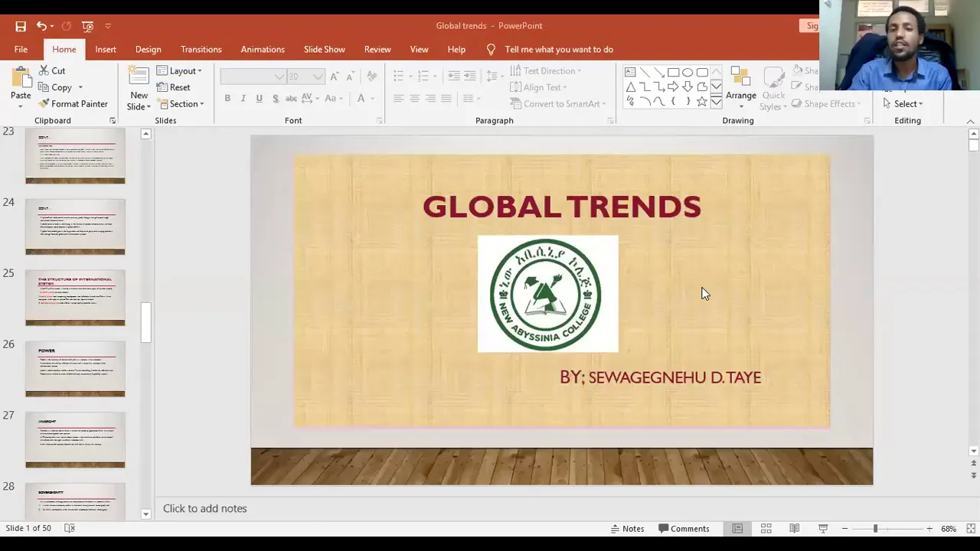Open the Arrange menu
The width and height of the screenshot is (980, 551).
click(740, 86)
